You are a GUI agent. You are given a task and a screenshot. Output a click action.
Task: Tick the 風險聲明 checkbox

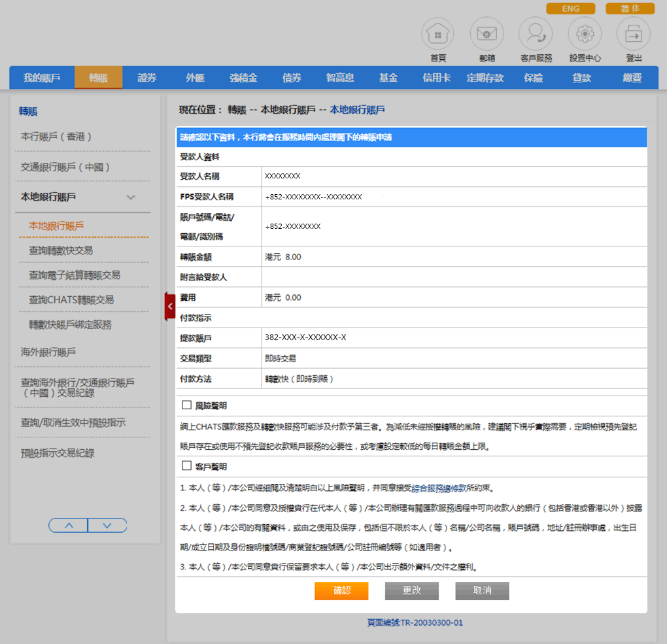186,405
